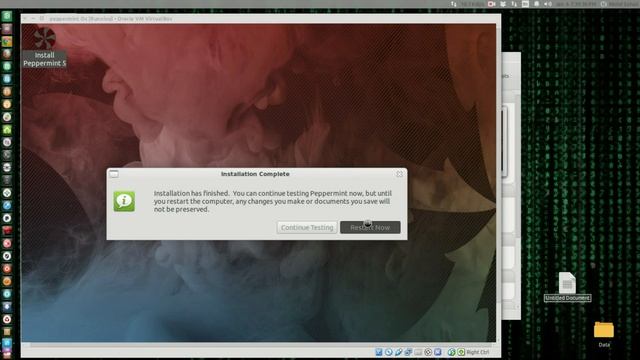Click the Right Ctrl host key label

point(478,352)
